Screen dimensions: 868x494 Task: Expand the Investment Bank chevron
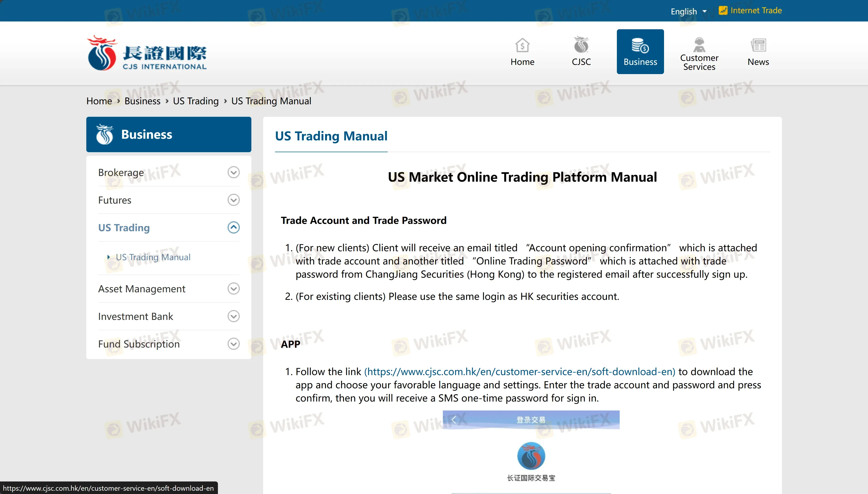[233, 316]
